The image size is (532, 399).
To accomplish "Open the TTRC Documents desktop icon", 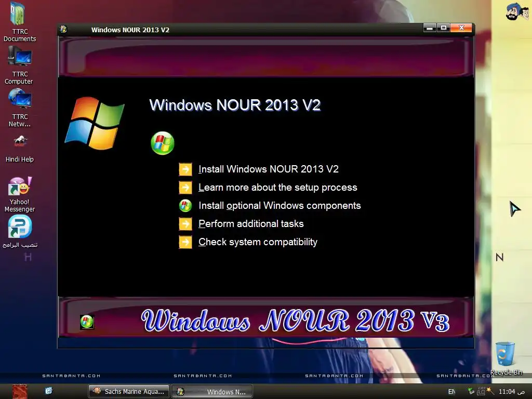I will tap(19, 22).
